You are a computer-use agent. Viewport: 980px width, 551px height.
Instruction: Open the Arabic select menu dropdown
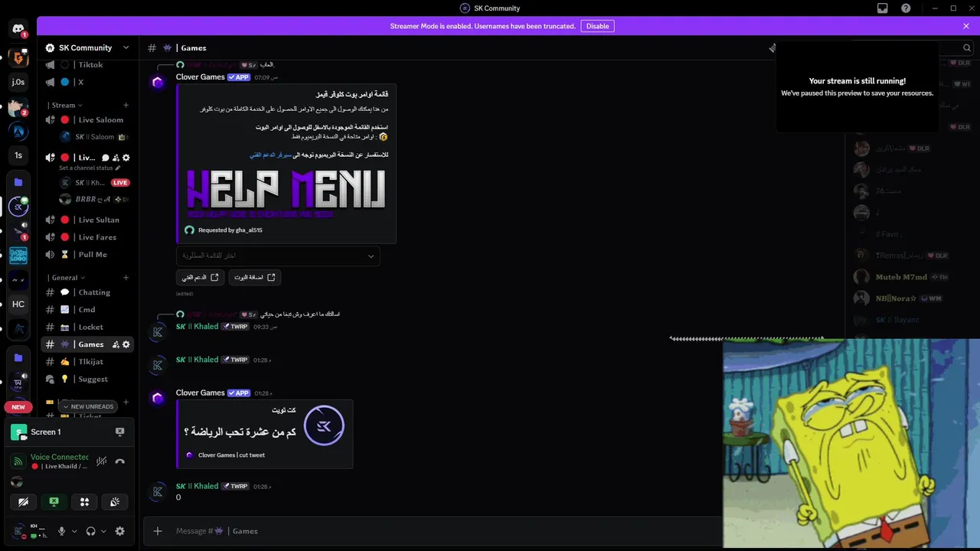(x=278, y=256)
